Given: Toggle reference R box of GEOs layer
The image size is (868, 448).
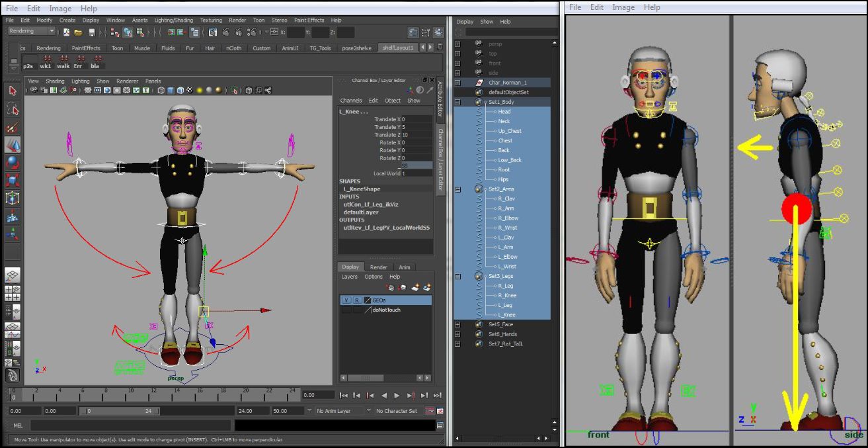Looking at the screenshot, I should (356, 300).
